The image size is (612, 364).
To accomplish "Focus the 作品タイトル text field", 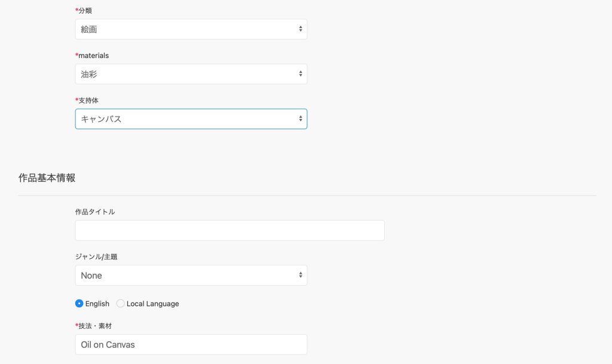I will (229, 231).
